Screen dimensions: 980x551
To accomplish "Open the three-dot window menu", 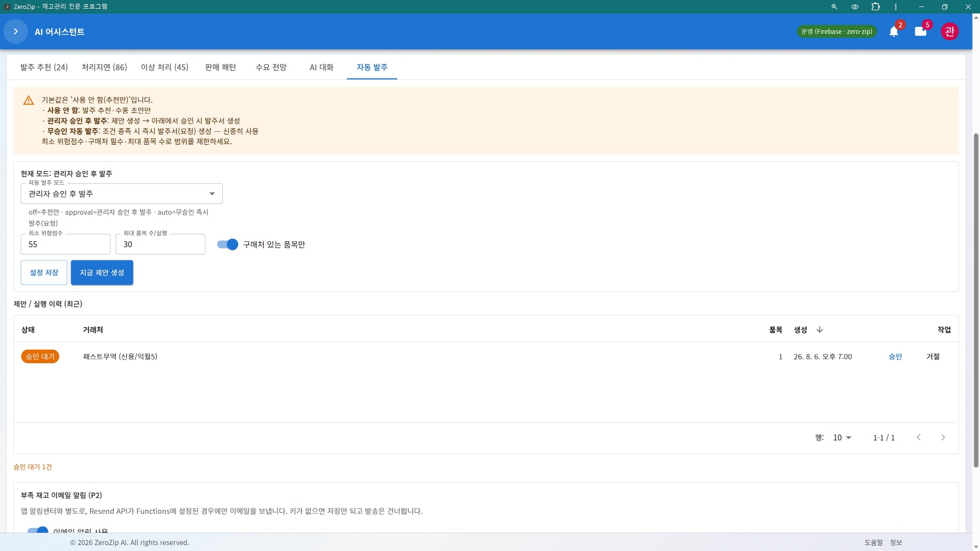I will [x=896, y=7].
